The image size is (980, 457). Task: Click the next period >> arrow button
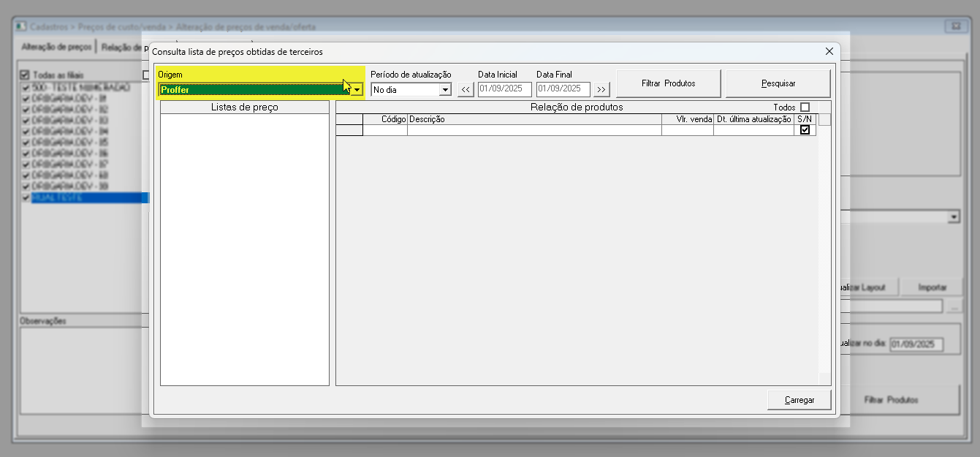pyautogui.click(x=601, y=90)
